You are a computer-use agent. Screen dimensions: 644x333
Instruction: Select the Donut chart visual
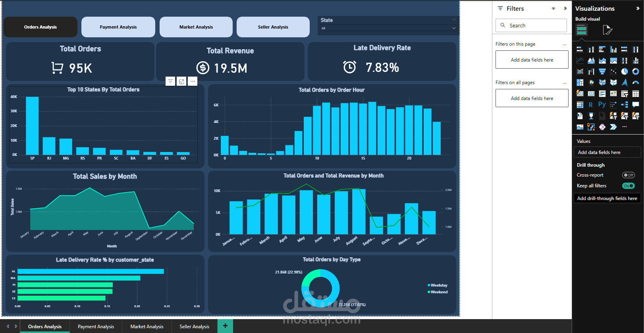pyautogui.click(x=636, y=71)
